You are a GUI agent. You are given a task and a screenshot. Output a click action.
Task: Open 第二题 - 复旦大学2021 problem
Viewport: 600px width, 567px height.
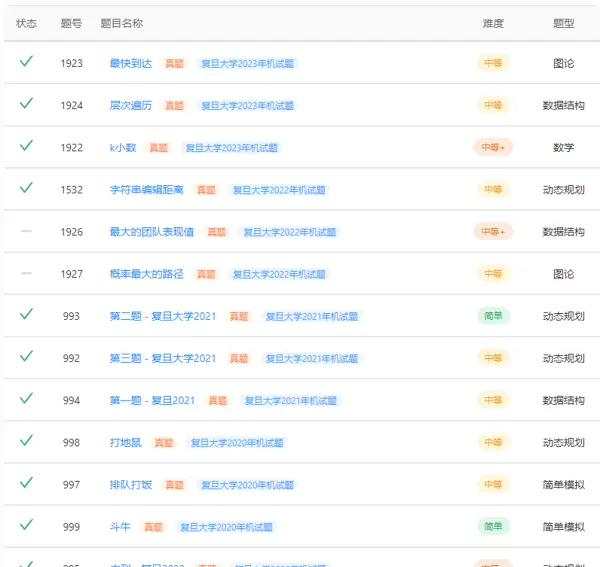click(163, 316)
